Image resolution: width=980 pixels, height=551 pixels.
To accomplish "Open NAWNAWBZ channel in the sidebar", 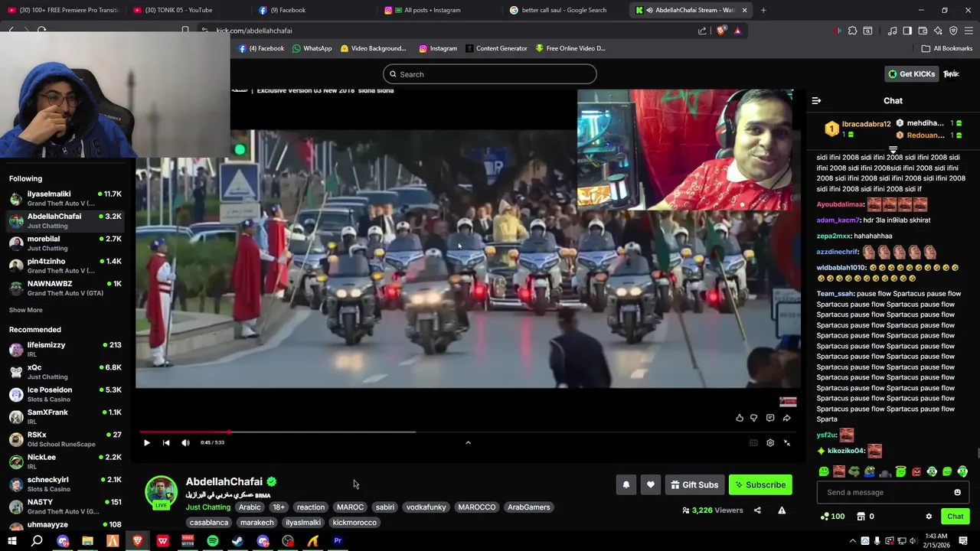I will (x=65, y=289).
